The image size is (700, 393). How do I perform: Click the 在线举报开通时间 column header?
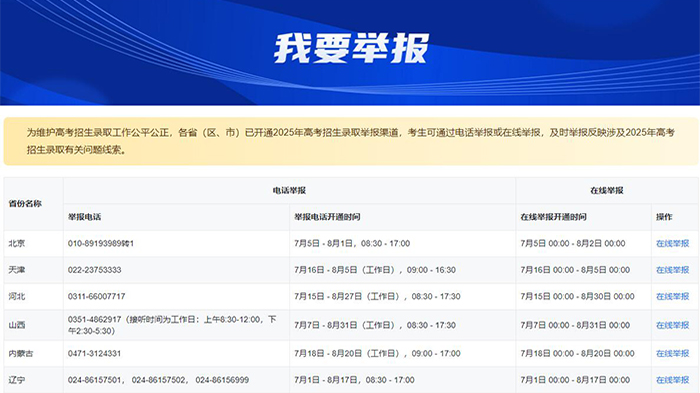coord(554,217)
